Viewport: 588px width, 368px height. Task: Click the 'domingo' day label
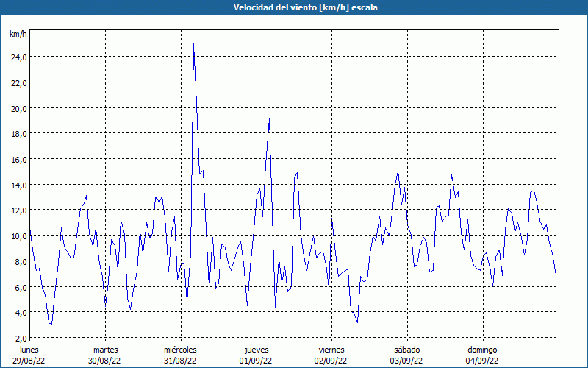(482, 350)
